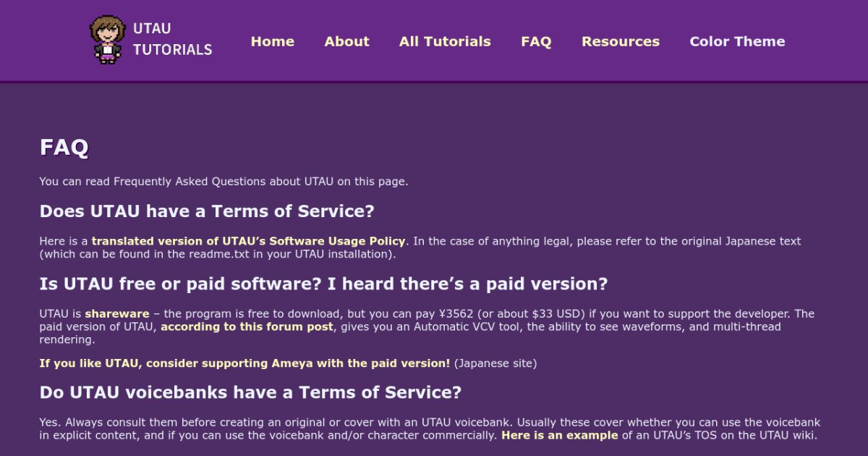
Task: Click the intro sentence about Frequently Asked Questions
Action: (x=224, y=181)
